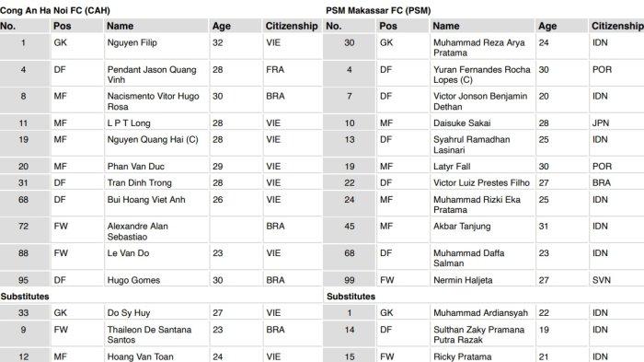Select the Latyr Fall name cell
644x362 pixels.
tap(482, 166)
